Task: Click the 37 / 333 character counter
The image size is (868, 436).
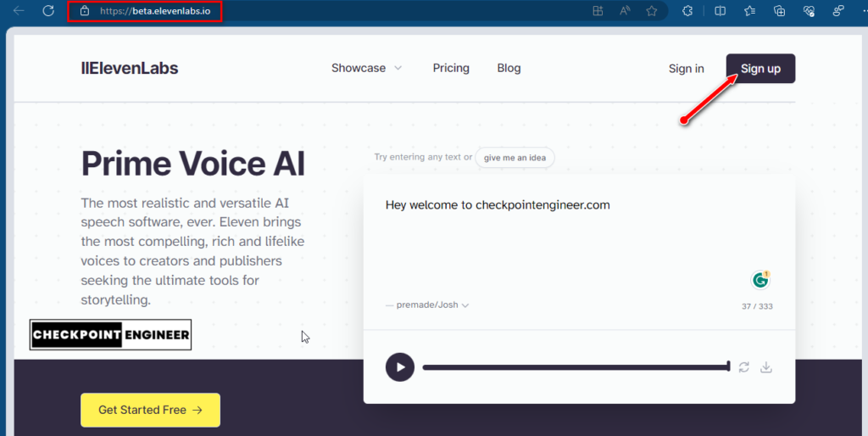Action: [757, 306]
